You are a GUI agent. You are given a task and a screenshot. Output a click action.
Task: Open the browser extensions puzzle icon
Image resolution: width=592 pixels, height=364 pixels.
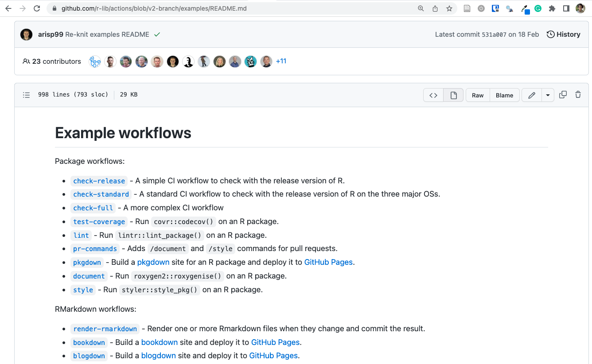point(552,8)
